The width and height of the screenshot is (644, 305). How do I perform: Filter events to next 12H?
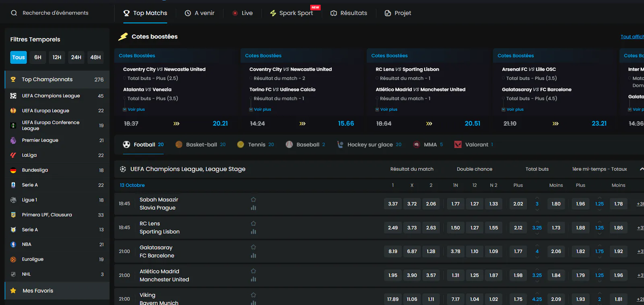pos(57,57)
